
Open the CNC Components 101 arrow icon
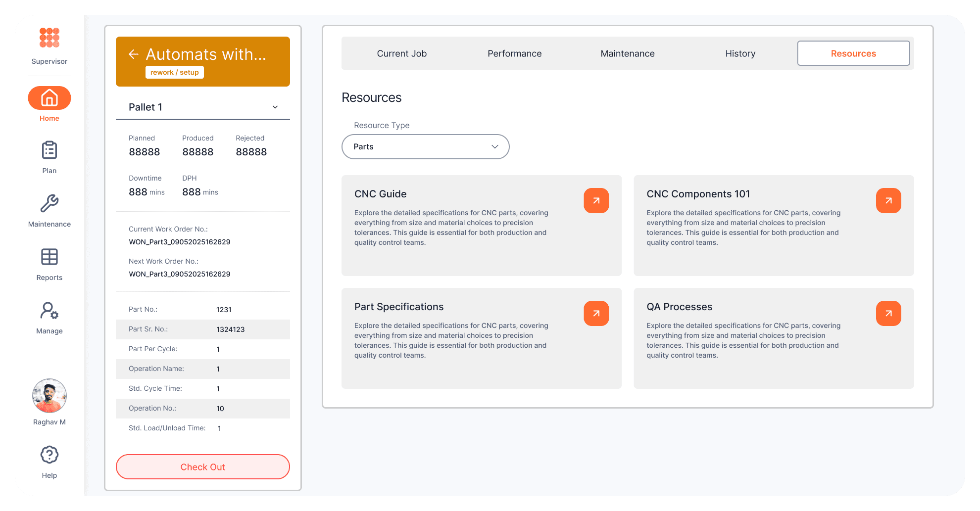(x=888, y=200)
